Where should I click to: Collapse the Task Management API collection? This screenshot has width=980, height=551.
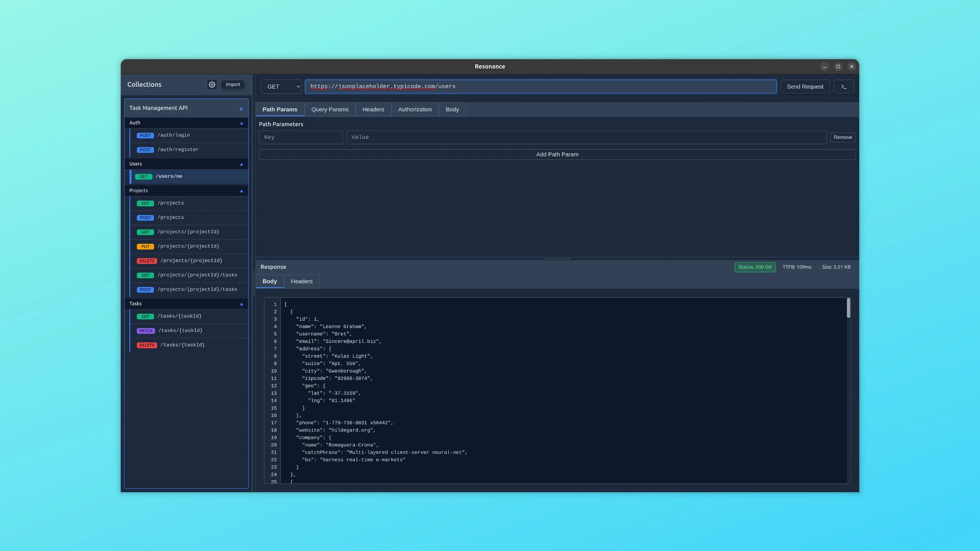click(241, 108)
